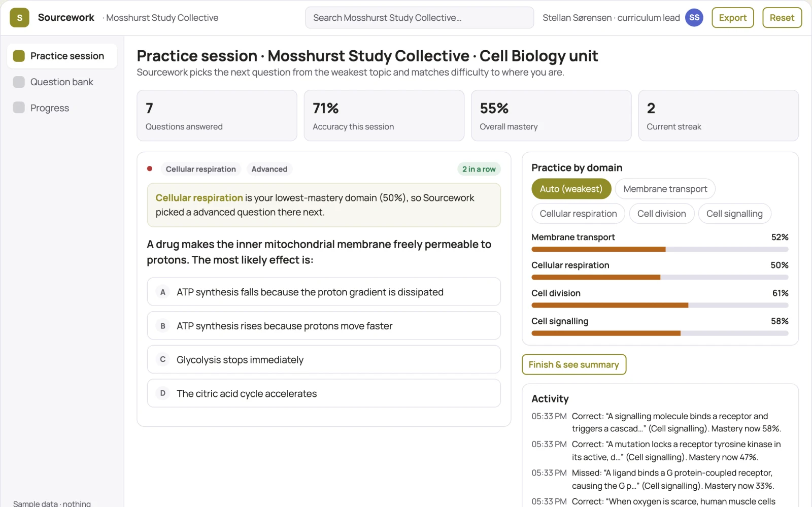
Task: Click Finish & see summary
Action: click(574, 364)
